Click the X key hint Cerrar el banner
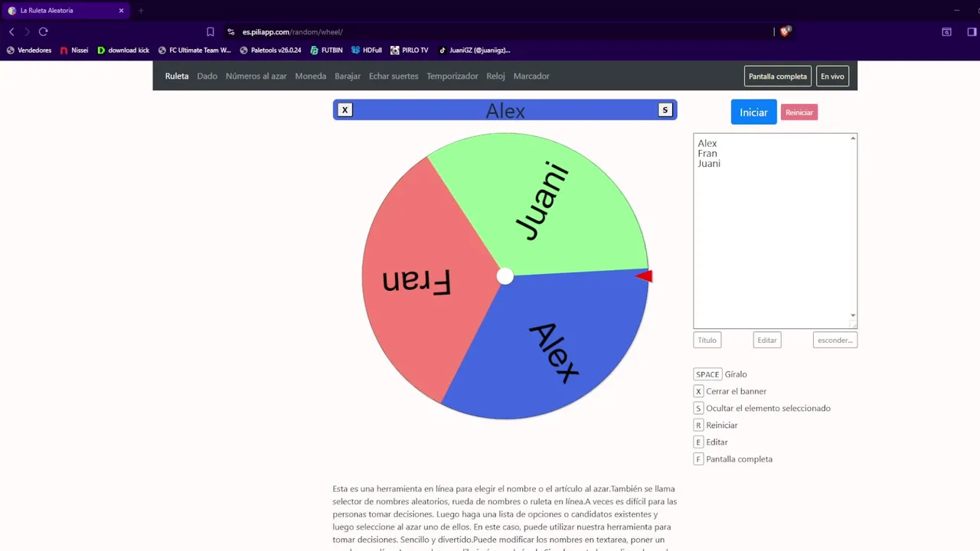 (x=698, y=391)
